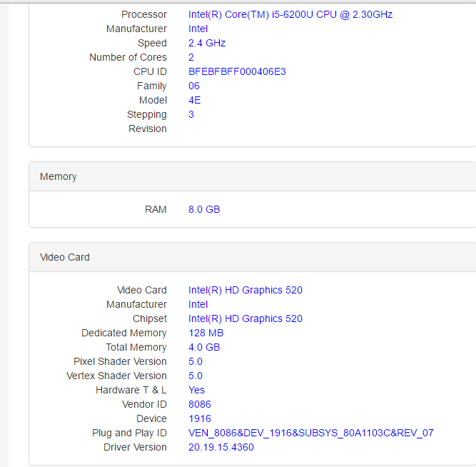Click the CPU ID value BFEBFBFF000406E3
476x467 pixels.
(237, 71)
